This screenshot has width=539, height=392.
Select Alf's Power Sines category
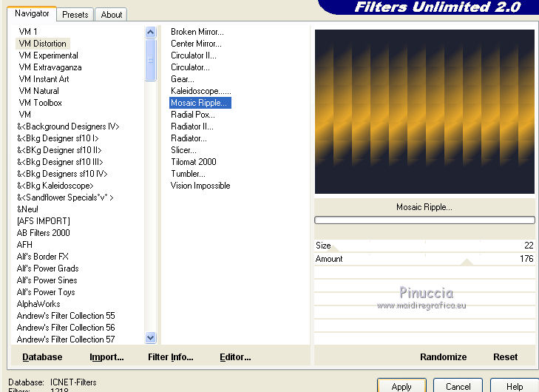tap(47, 280)
